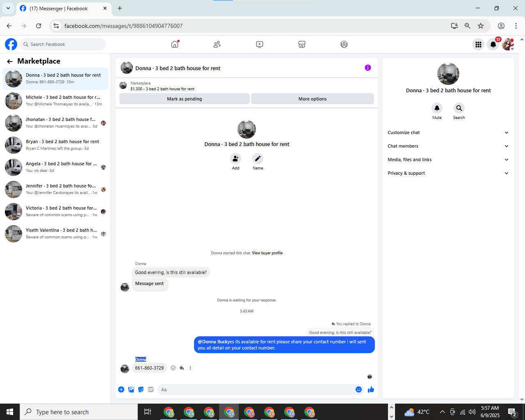
Task: Mute this conversation with the bell icon
Action: [437, 108]
